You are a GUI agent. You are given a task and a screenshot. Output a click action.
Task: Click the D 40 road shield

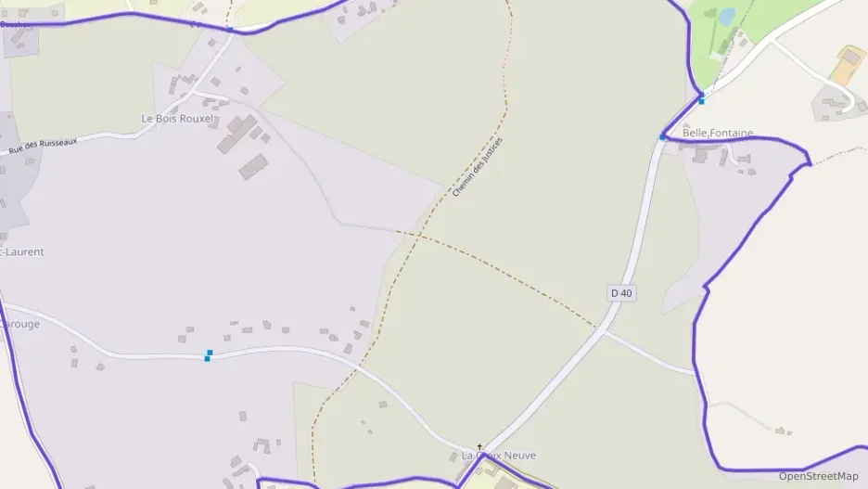coord(621,293)
